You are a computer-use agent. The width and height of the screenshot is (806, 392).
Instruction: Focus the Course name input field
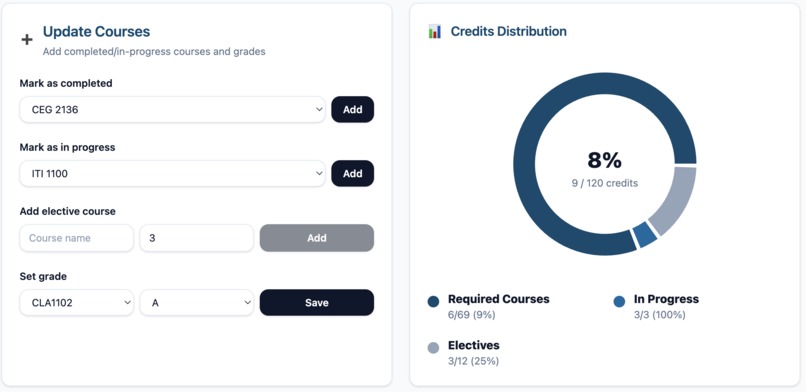77,238
